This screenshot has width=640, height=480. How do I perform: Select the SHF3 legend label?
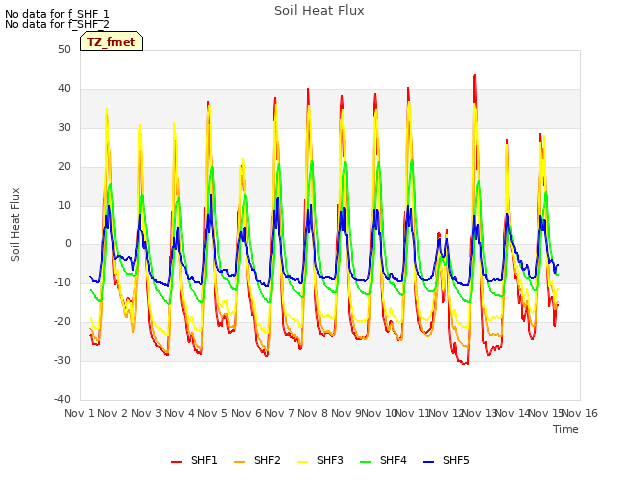(x=330, y=460)
